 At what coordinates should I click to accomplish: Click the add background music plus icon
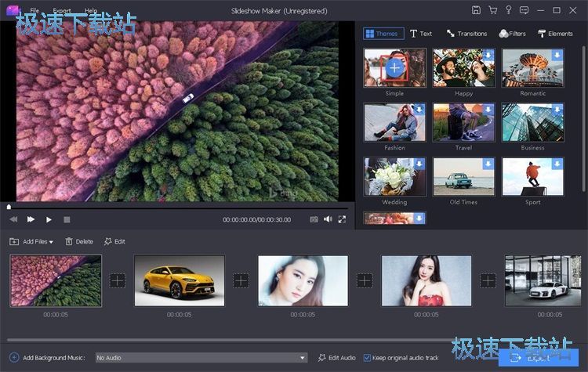point(14,357)
